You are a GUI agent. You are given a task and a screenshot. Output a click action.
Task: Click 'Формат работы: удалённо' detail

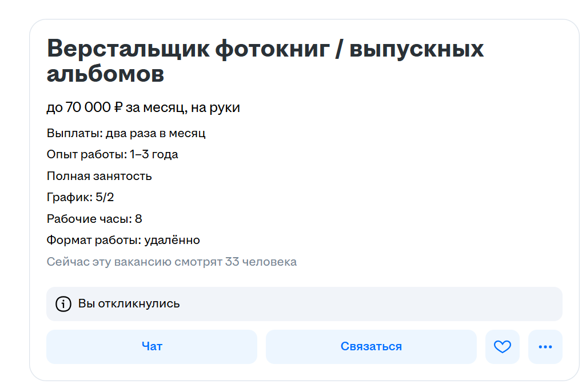coord(123,240)
